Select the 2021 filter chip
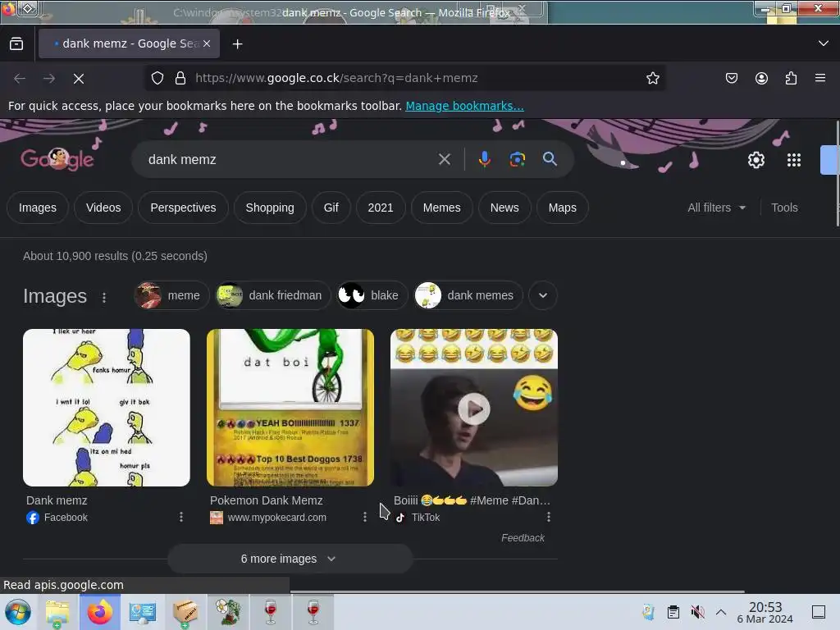Viewport: 840px width, 630px height. click(x=381, y=208)
